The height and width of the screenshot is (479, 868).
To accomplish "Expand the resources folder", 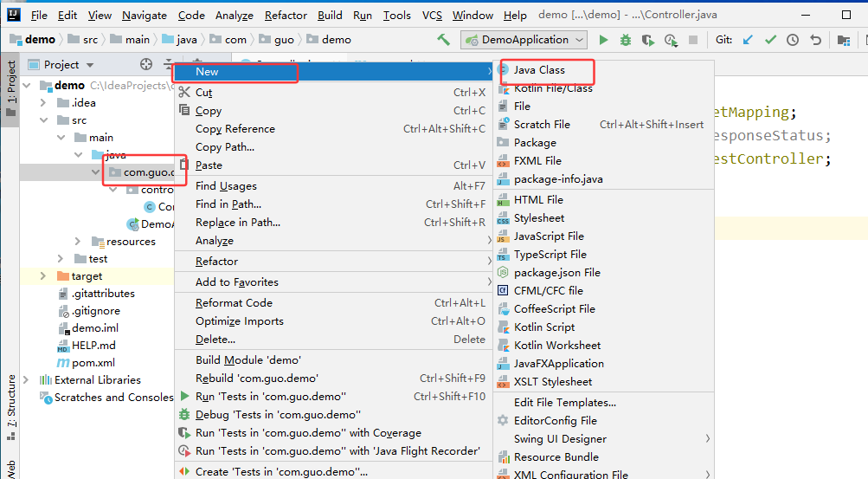I will (x=78, y=242).
